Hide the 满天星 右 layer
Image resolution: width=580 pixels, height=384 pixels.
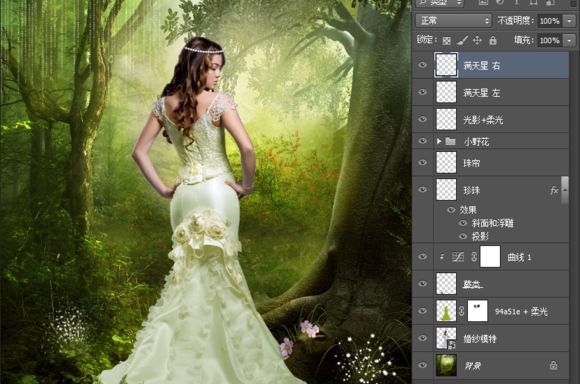click(422, 65)
